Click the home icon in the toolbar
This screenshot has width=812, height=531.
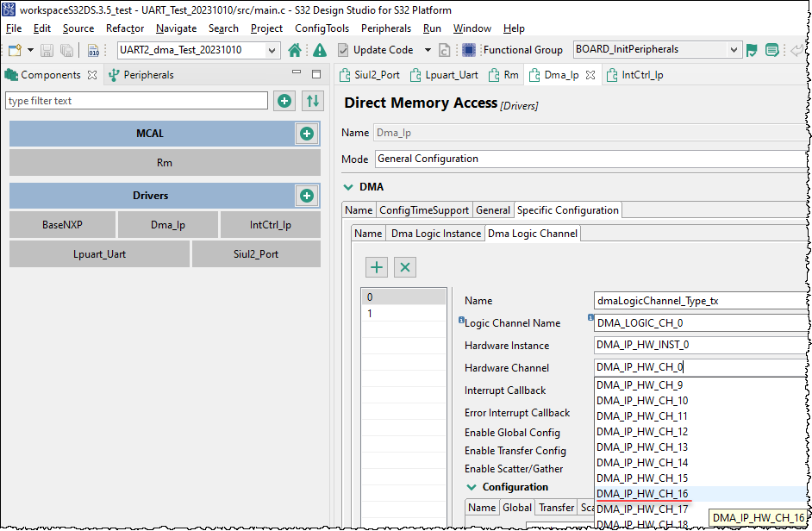(294, 49)
